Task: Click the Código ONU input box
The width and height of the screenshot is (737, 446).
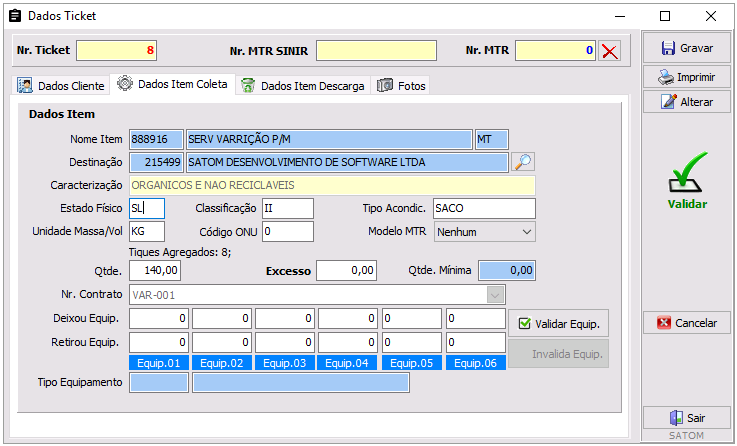Action: 287,232
